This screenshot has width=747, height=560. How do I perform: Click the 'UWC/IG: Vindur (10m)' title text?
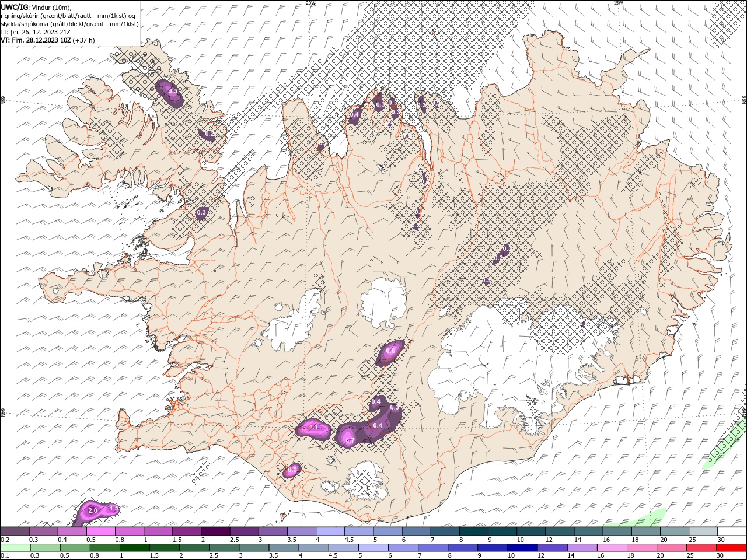click(36, 7)
